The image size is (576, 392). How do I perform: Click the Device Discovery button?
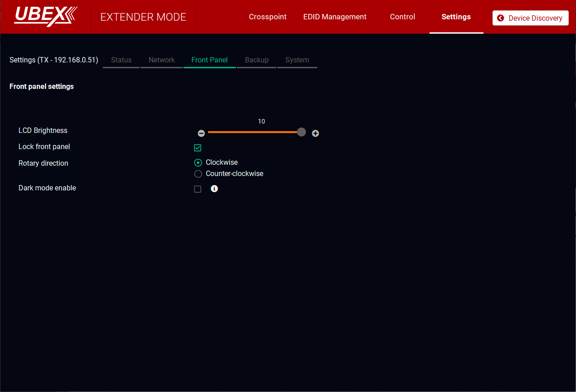point(531,18)
